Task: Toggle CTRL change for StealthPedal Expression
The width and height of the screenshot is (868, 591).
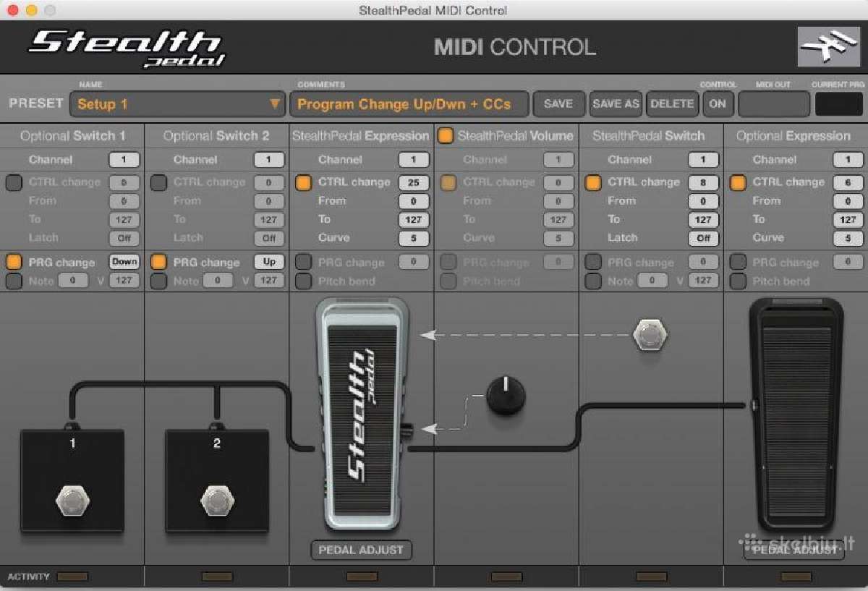Action: 303,183
